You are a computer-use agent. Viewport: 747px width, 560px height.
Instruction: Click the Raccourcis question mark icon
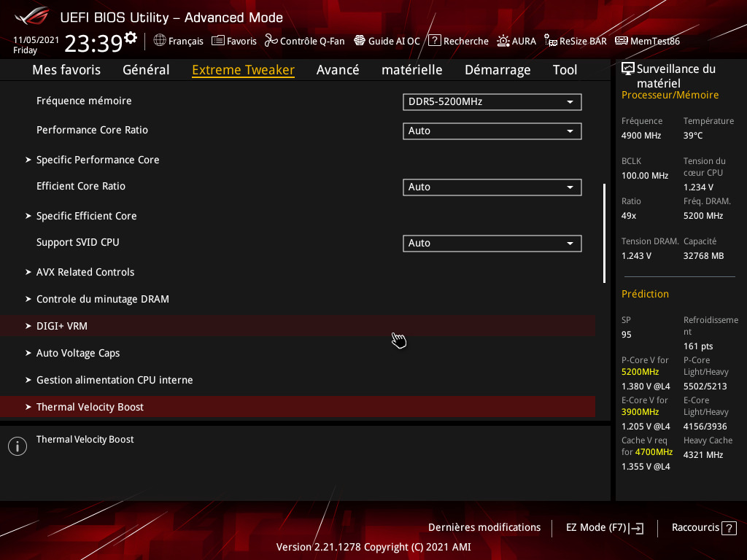729,528
